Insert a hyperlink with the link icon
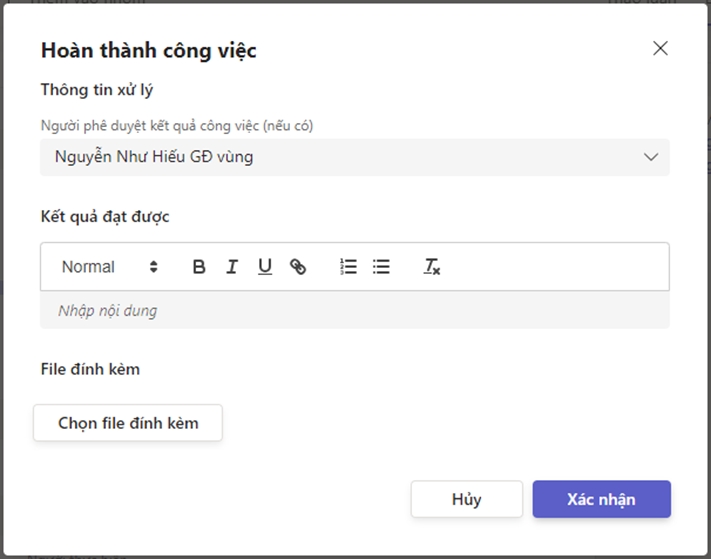The image size is (711, 559). point(298,267)
